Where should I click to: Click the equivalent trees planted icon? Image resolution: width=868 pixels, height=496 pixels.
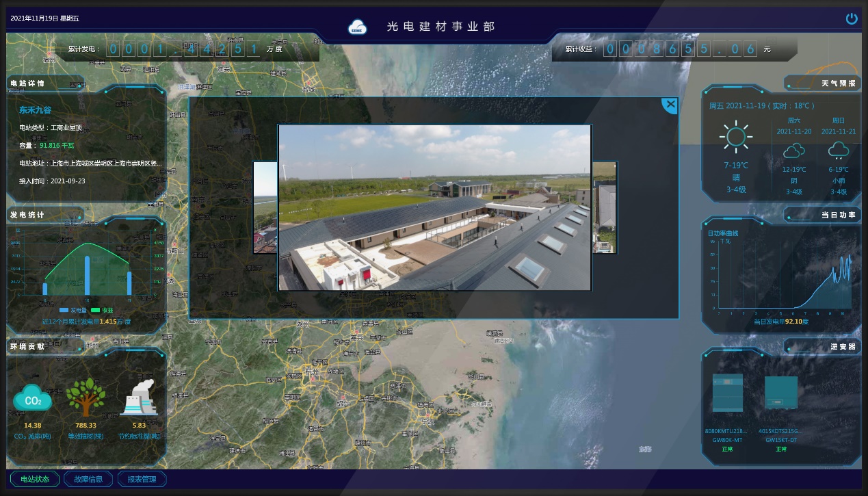point(86,397)
